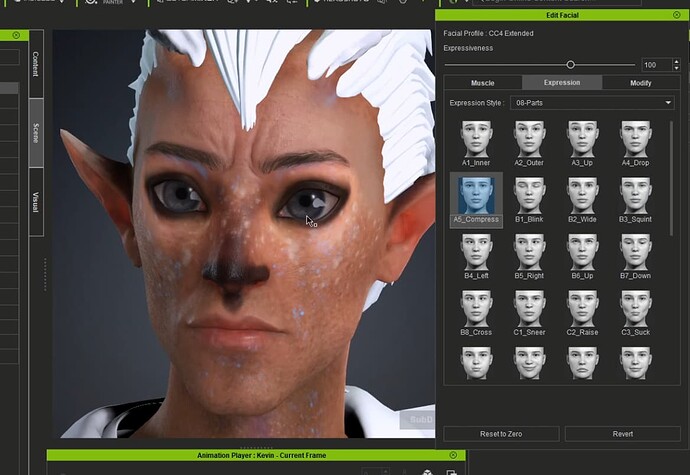Close the Animation Player panel
The width and height of the screenshot is (690, 475).
tap(453, 455)
